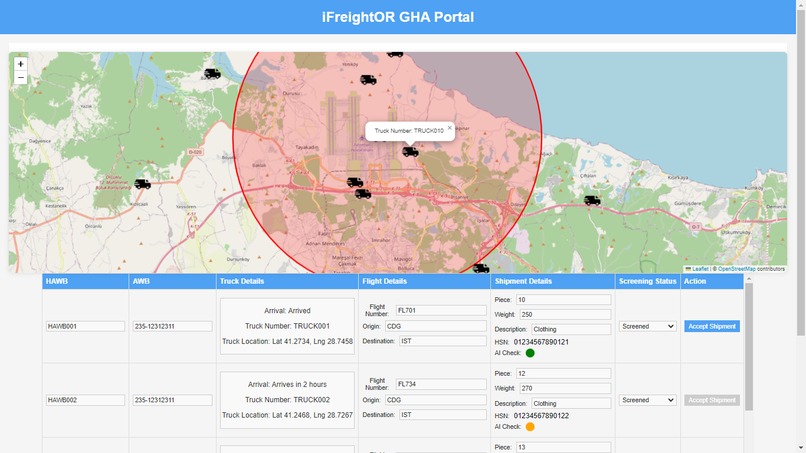Select upper truck of the two adjacent highway trucks
The height and width of the screenshot is (453, 806).
(x=355, y=182)
